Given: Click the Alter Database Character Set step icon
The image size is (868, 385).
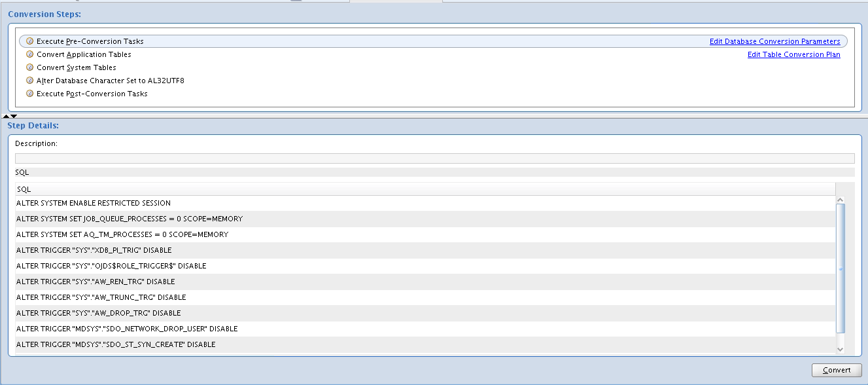Looking at the screenshot, I should tap(30, 81).
